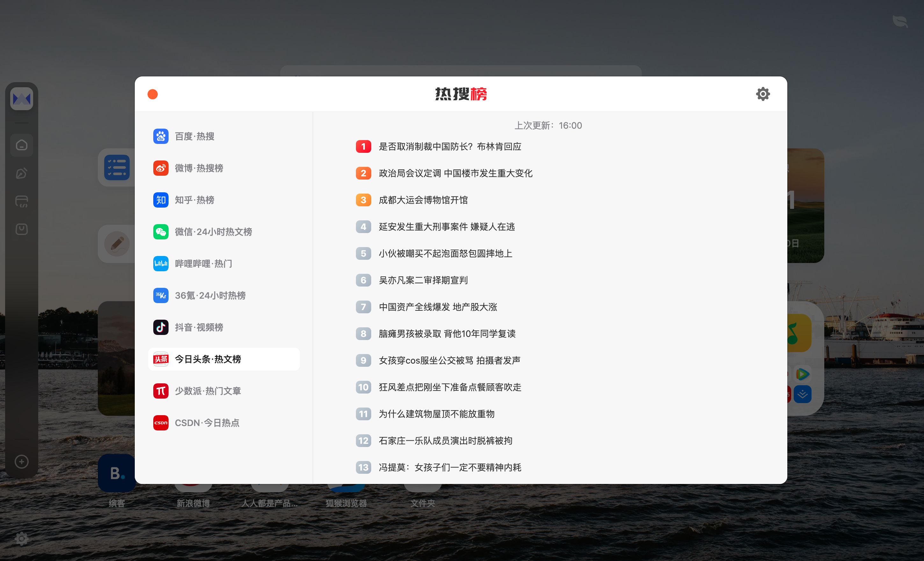Open article 吴亦凡案二审择期宣判
The height and width of the screenshot is (561, 924).
[x=423, y=280]
